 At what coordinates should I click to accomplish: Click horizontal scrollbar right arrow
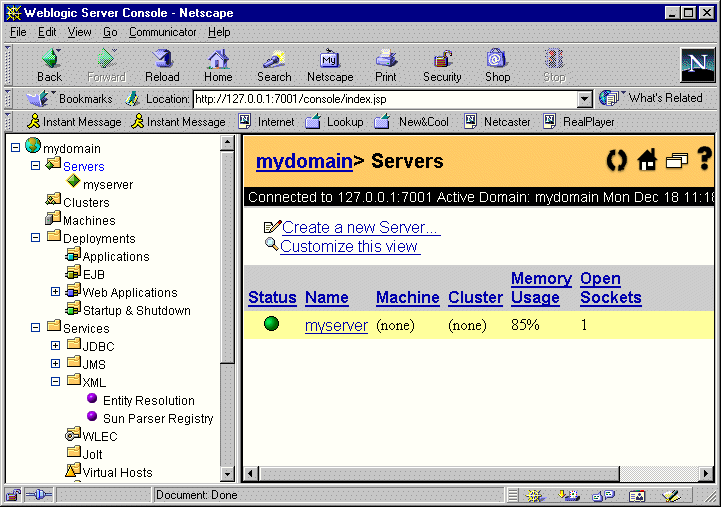click(706, 473)
